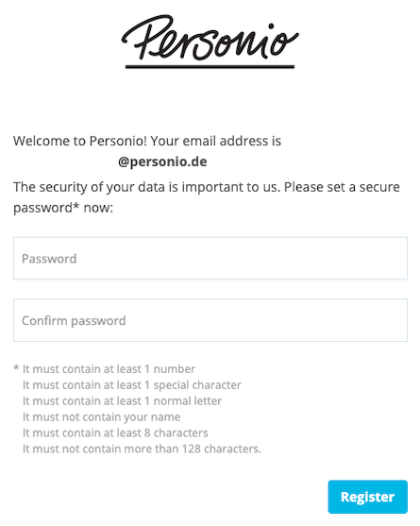Click the underline stroke beneath the logo
This screenshot has height=526, width=420.
(210, 67)
